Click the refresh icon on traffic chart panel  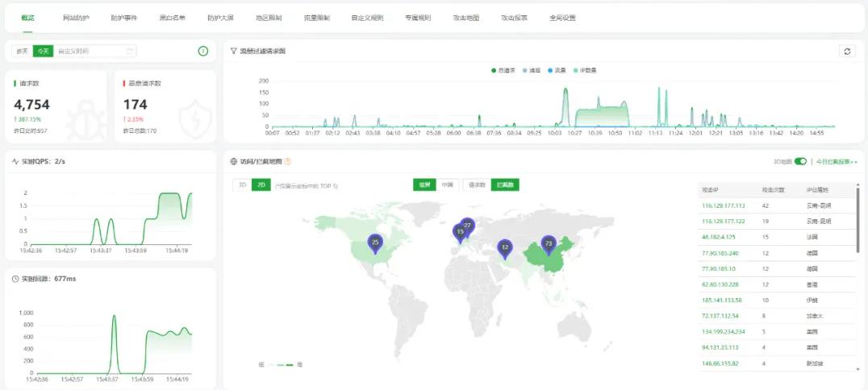pos(846,52)
